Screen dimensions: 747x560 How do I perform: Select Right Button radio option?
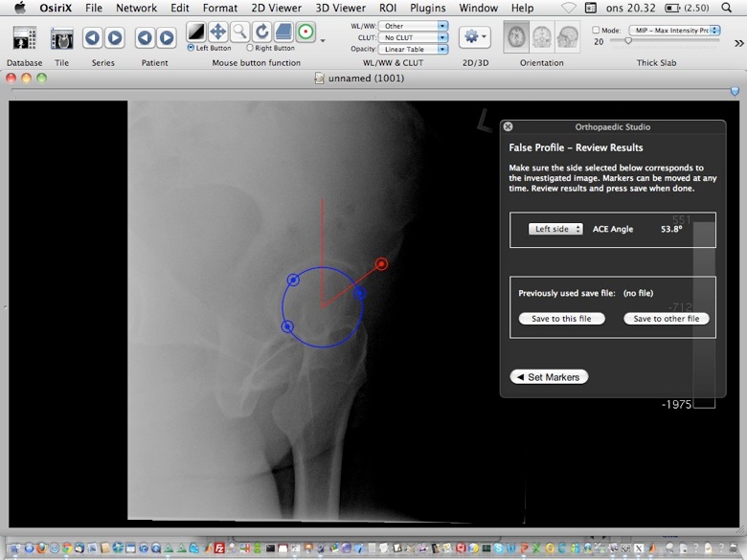(x=250, y=48)
